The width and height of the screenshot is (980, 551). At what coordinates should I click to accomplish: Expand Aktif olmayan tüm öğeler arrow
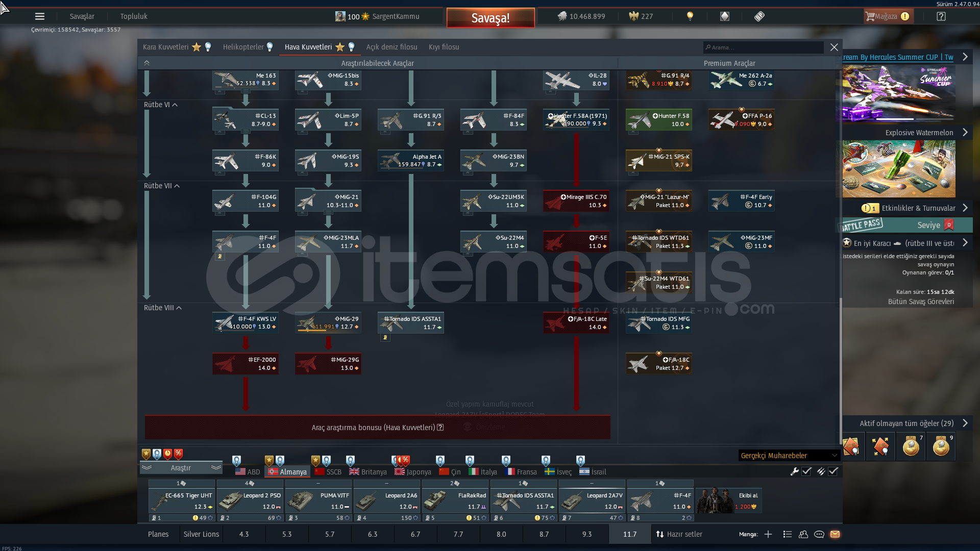[965, 423]
